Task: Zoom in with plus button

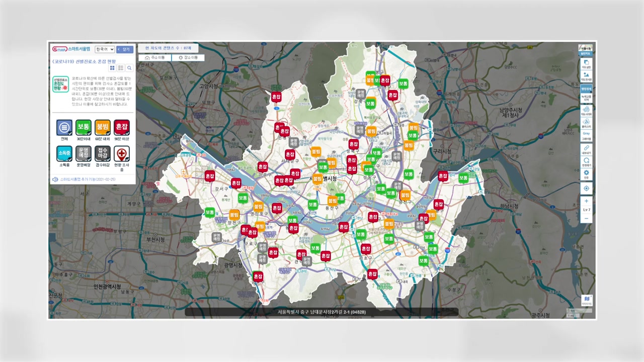Action: (586, 201)
